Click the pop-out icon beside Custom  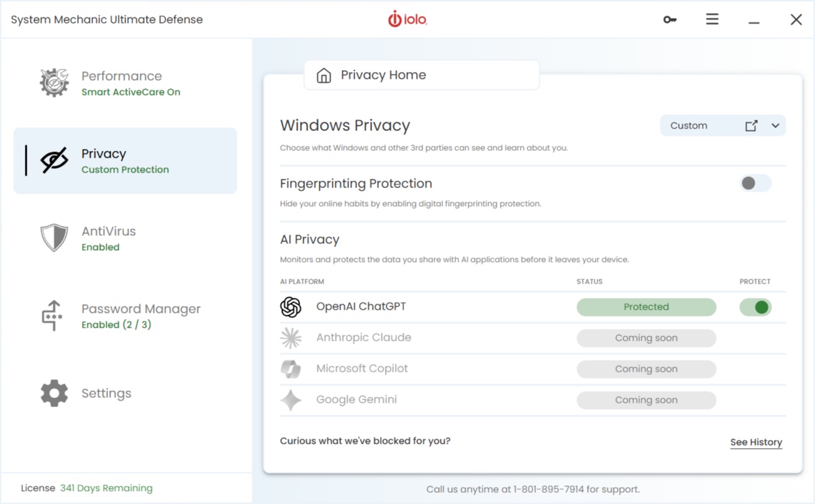751,125
